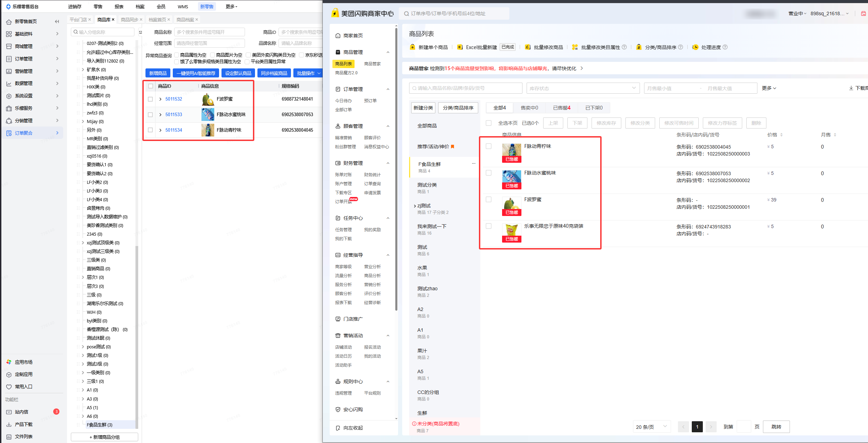Click the 订单管理 icon in 乐檬 sidebar
The width and height of the screenshot is (868, 443).
[9, 59]
